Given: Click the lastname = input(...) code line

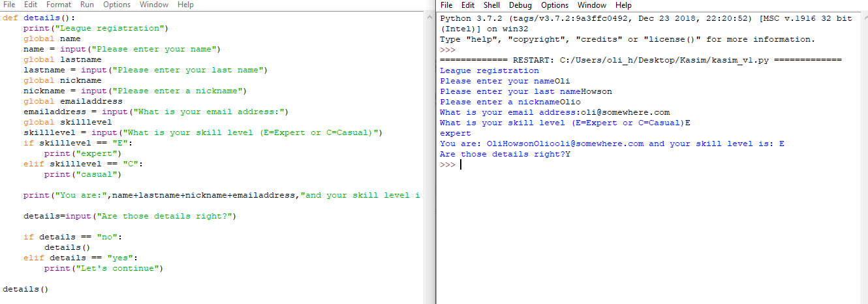Looking at the screenshot, I should coord(146,70).
